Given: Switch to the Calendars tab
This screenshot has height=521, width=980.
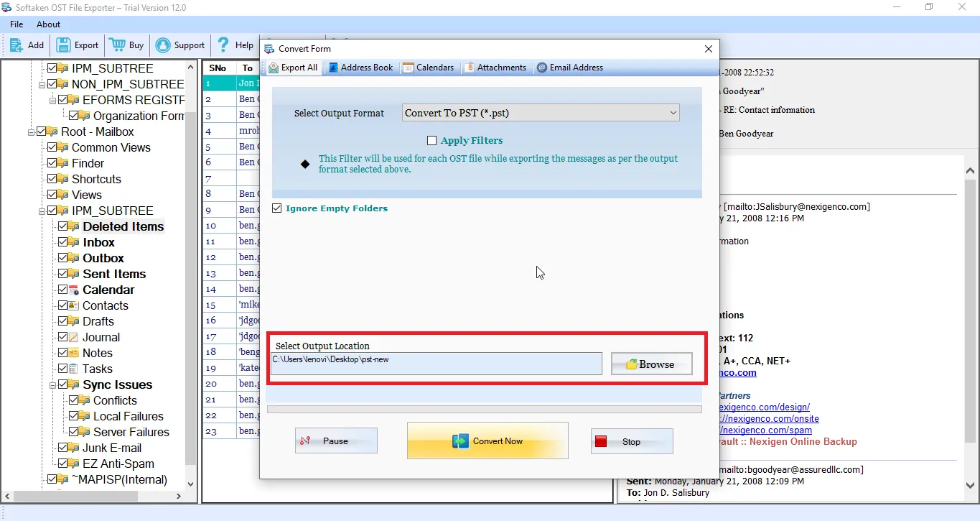Looking at the screenshot, I should pyautogui.click(x=429, y=68).
